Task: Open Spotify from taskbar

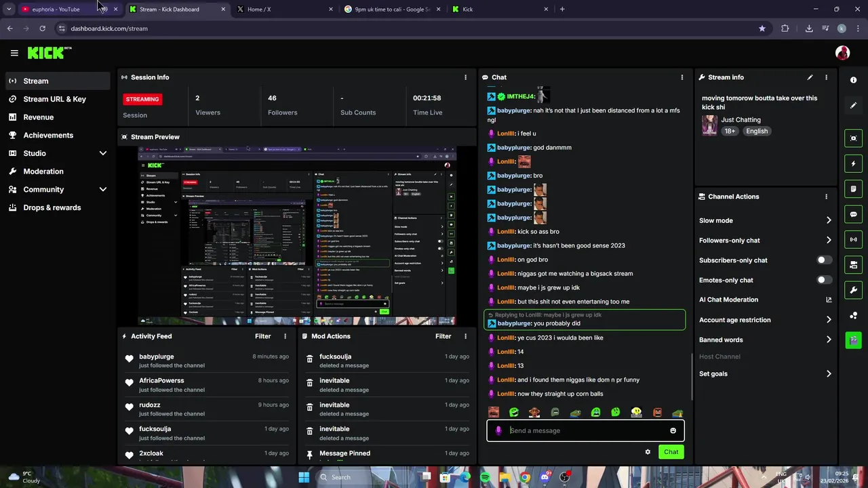Action: coord(486,477)
